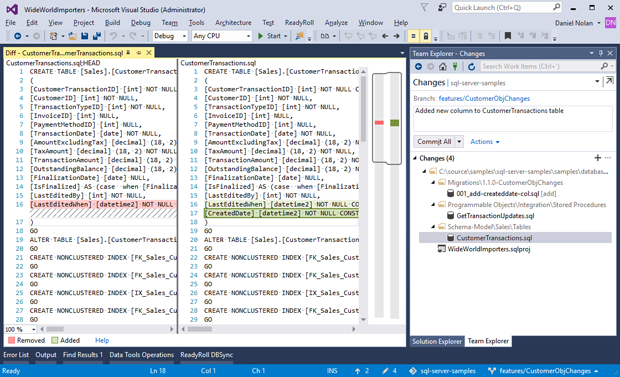
Task: Pin the Diff CustomerTransactions tab
Action: point(139,53)
